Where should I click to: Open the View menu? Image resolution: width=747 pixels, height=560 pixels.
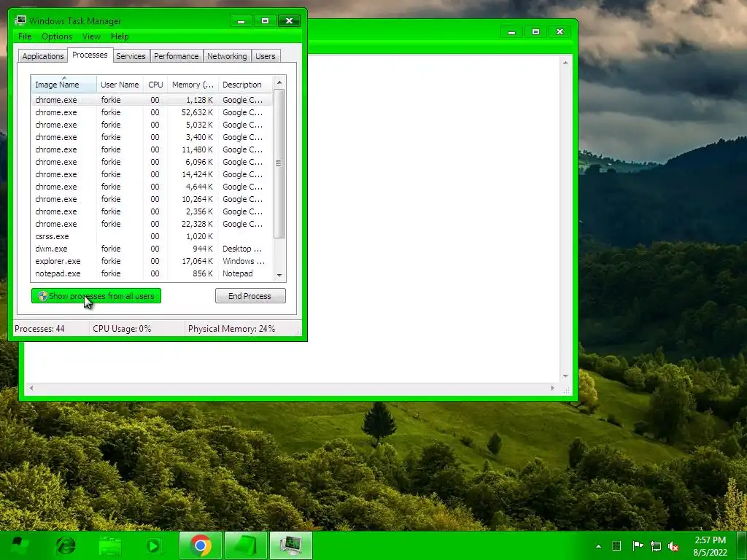click(x=91, y=36)
